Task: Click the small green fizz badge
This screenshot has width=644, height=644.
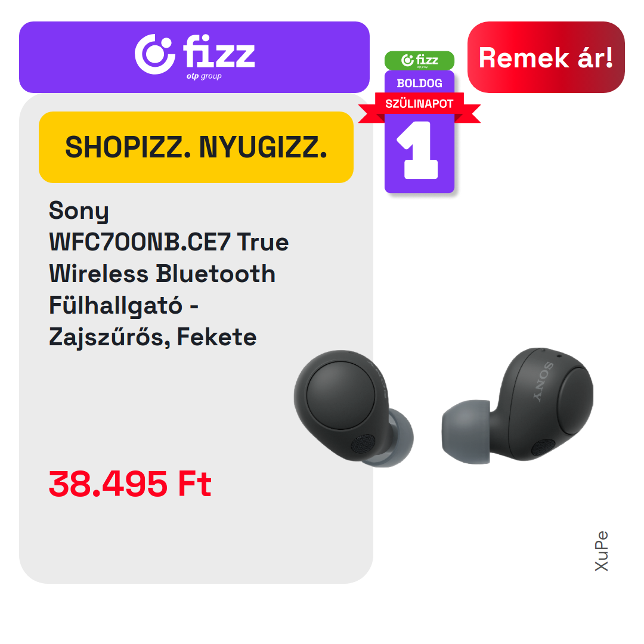Action: pyautogui.click(x=419, y=60)
